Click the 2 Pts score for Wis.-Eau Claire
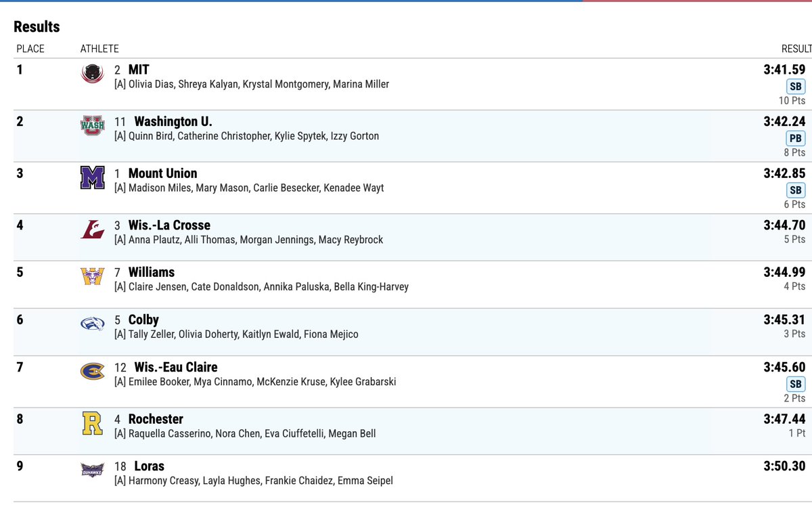 795,399
